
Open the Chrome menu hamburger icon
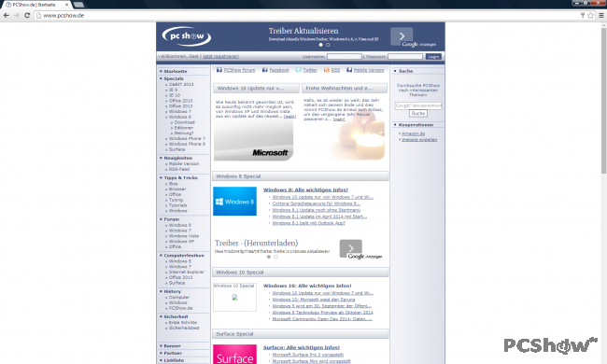pyautogui.click(x=601, y=16)
